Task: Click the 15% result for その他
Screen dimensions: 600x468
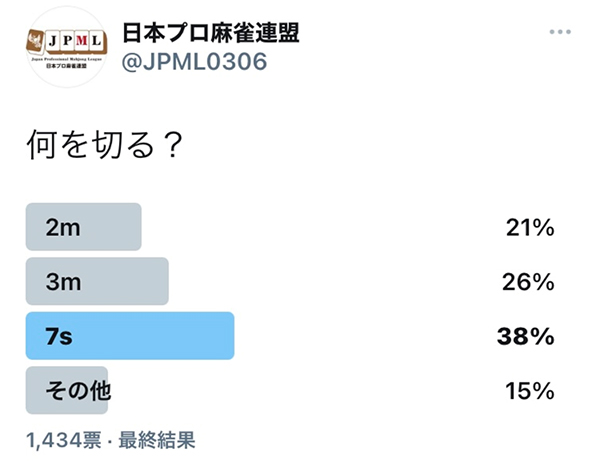Action: tap(530, 391)
